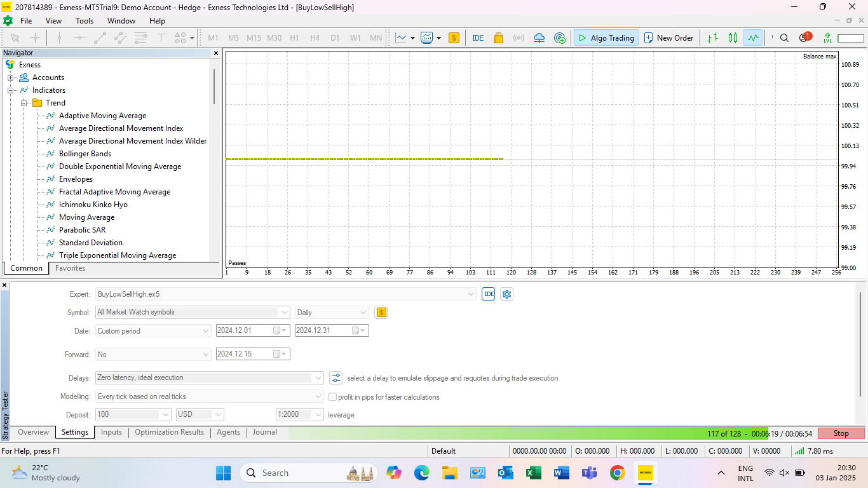Screen dimensions: 868x488
Task: Collapse the Trend folder
Action: pyautogui.click(x=24, y=103)
